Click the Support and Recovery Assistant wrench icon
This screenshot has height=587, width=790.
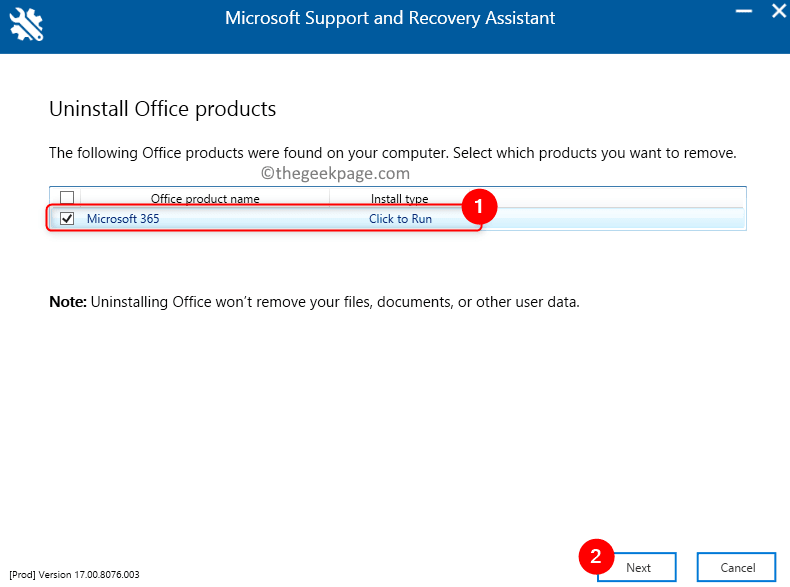click(x=26, y=25)
